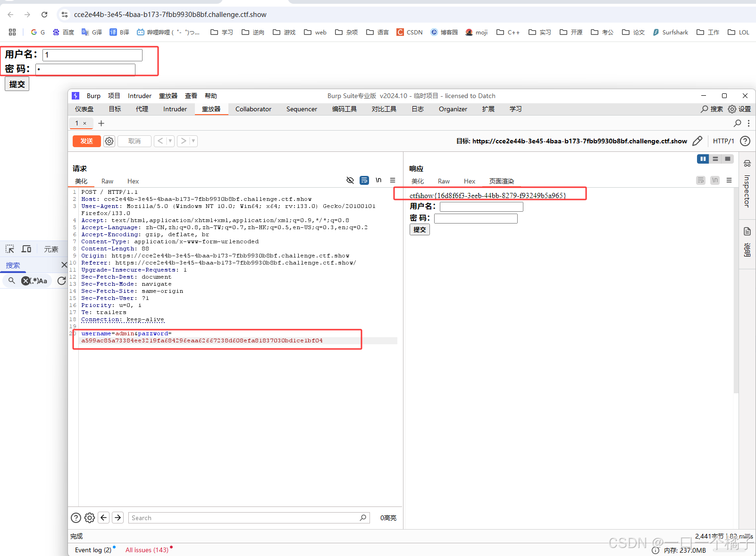Switch to the 仪表盘 tab

[x=84, y=109]
